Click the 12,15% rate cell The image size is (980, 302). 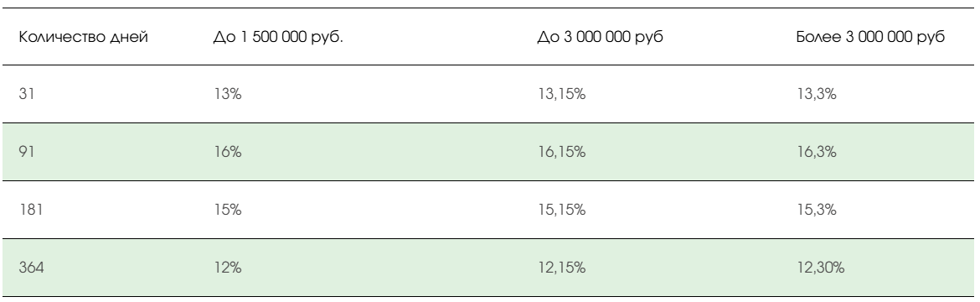click(561, 268)
